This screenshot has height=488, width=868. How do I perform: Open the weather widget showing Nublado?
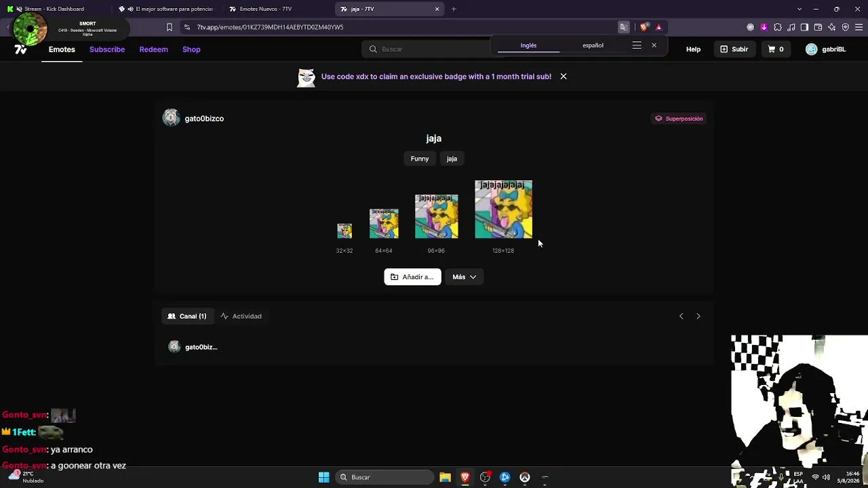tap(24, 477)
